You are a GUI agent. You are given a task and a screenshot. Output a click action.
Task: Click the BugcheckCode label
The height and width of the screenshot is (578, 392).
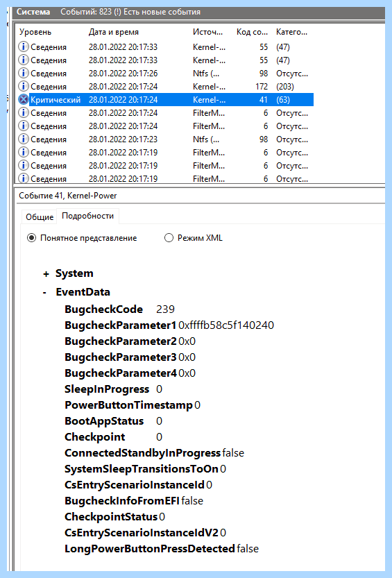104,309
